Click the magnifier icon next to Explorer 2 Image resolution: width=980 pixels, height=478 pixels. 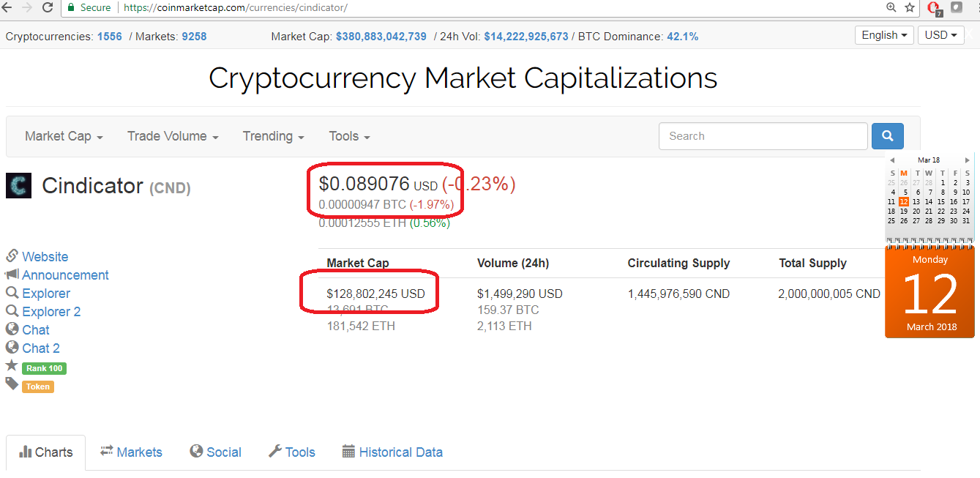(12, 311)
